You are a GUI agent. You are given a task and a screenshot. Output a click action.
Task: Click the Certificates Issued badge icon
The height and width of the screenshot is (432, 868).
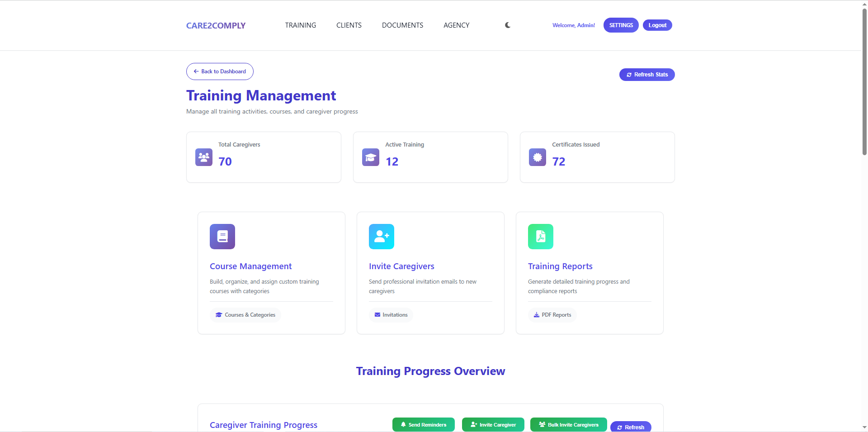click(x=537, y=157)
